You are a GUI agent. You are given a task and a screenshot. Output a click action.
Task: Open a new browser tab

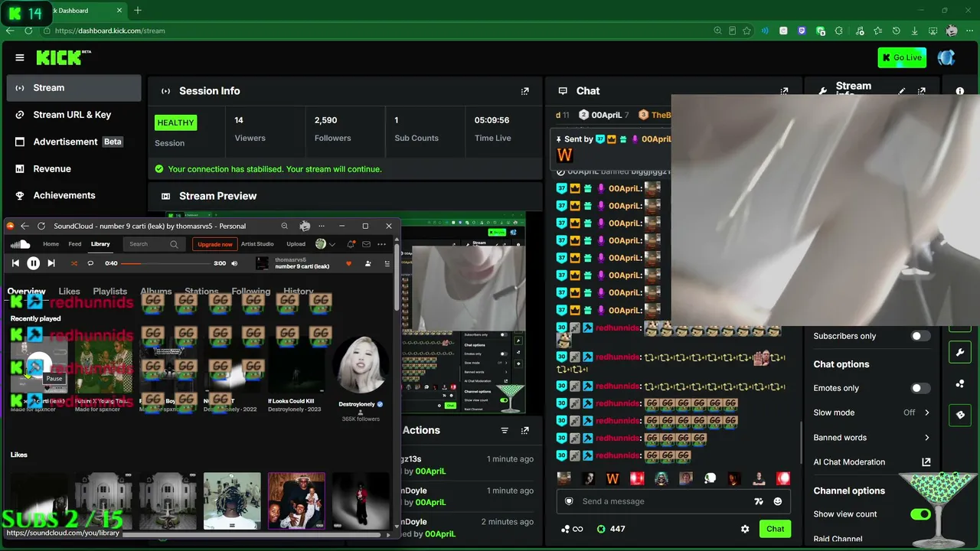[138, 11]
